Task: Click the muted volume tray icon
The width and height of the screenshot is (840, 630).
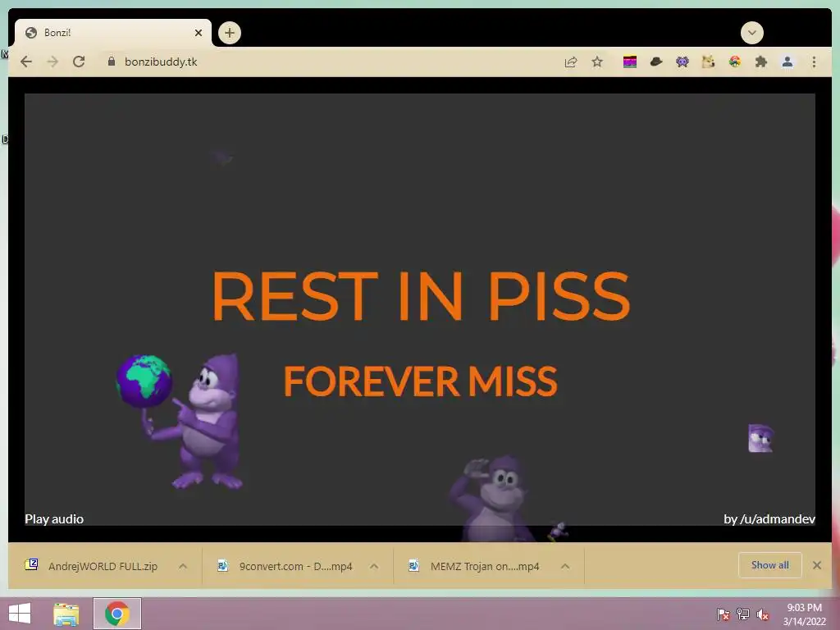Action: click(763, 614)
